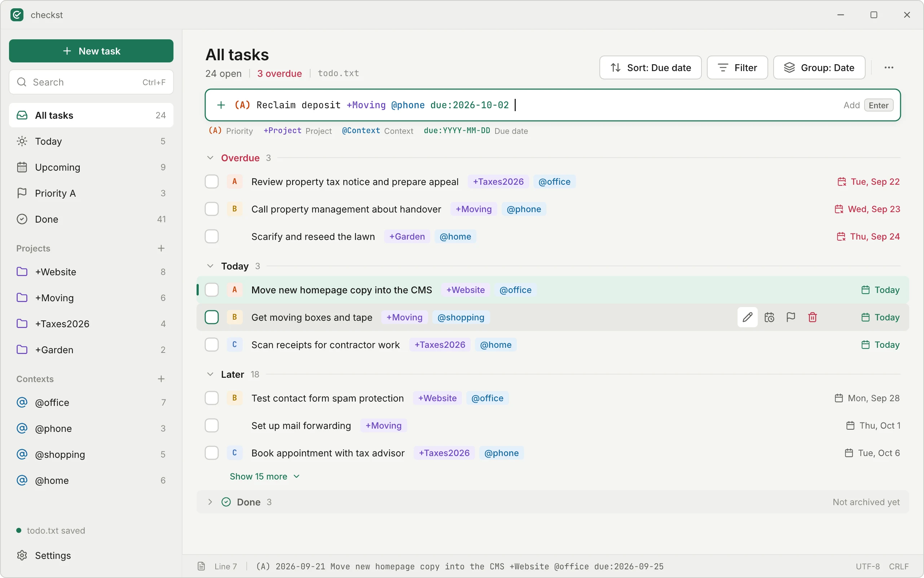Click the @shopping tag on moving boxes task
This screenshot has height=578, width=924.
(461, 317)
